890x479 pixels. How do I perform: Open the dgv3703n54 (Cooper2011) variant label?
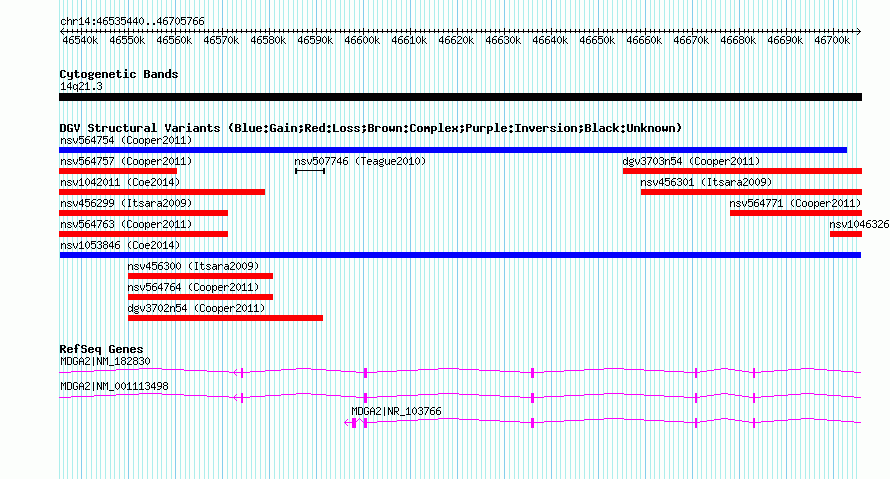tap(691, 161)
